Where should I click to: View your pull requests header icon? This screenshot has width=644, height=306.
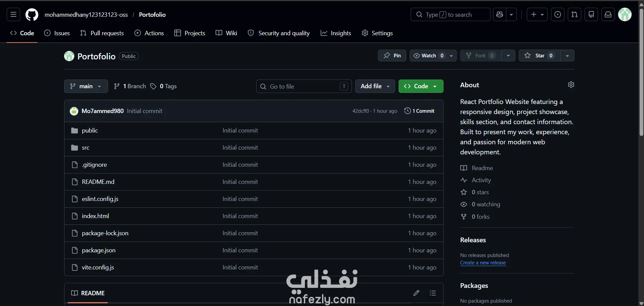tap(574, 14)
